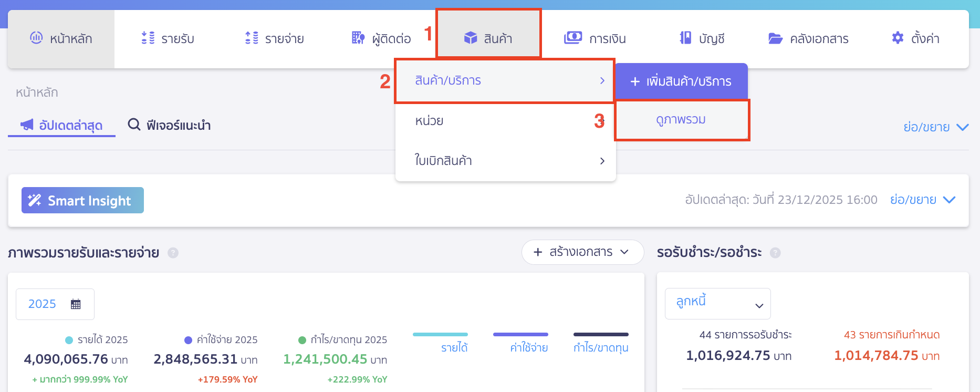Click the blue รายได้ 2025 color dot

click(x=69, y=339)
